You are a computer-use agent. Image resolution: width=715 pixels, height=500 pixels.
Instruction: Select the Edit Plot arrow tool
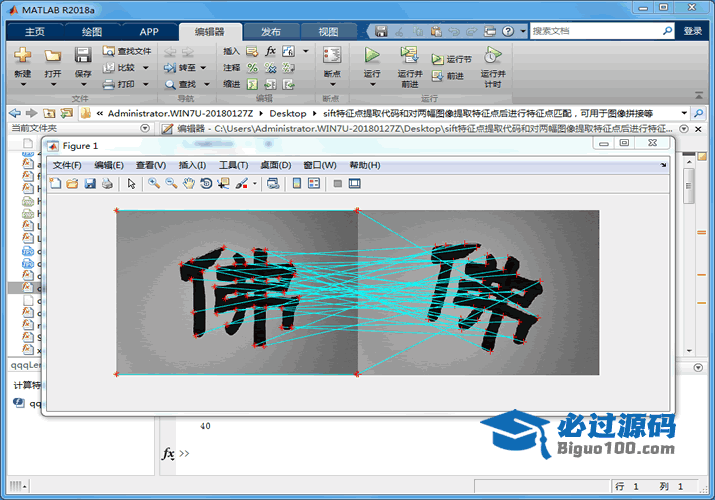coord(131,184)
